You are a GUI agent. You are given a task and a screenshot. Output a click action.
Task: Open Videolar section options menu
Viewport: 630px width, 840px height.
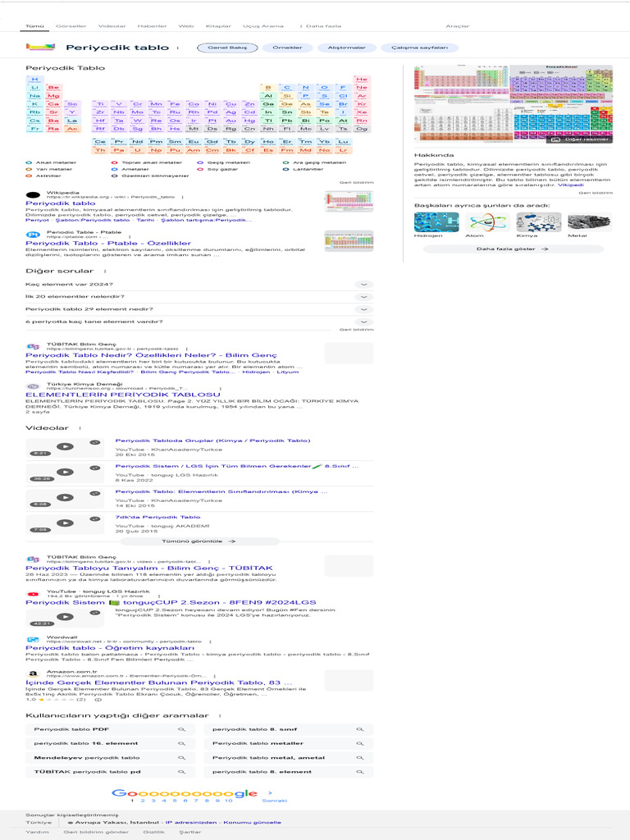[x=80, y=428]
